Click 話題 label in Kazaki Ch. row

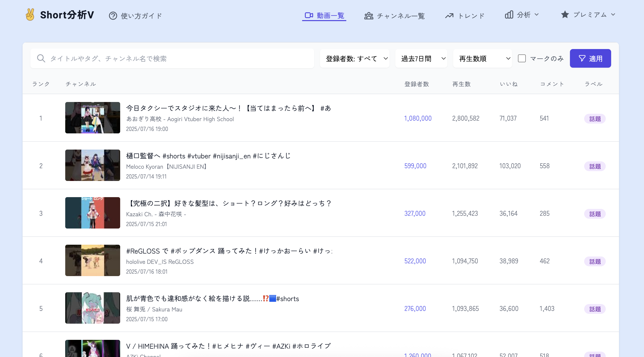pyautogui.click(x=595, y=214)
